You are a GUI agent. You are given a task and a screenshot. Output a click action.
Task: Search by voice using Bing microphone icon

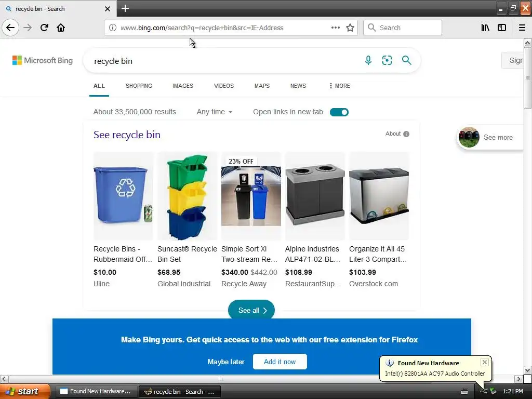click(368, 60)
